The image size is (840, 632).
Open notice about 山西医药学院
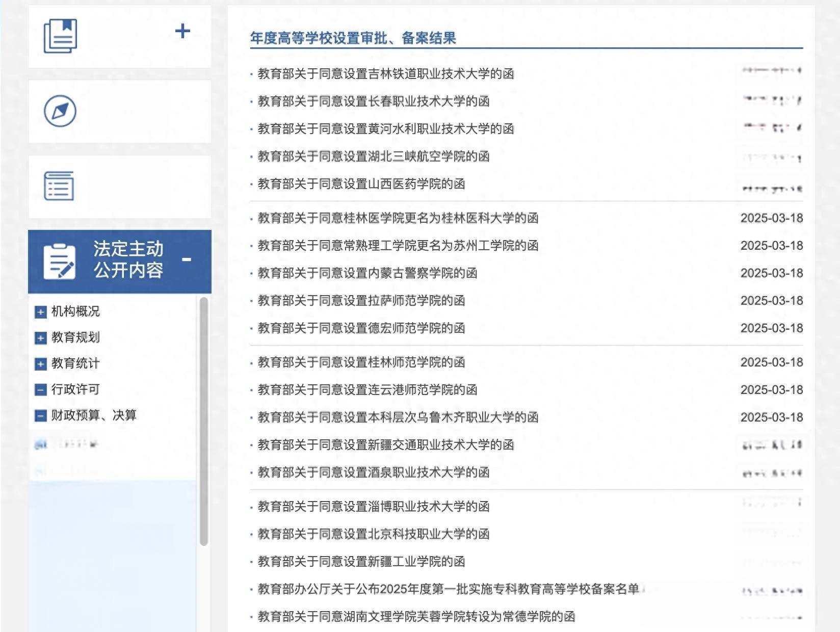pyautogui.click(x=361, y=184)
